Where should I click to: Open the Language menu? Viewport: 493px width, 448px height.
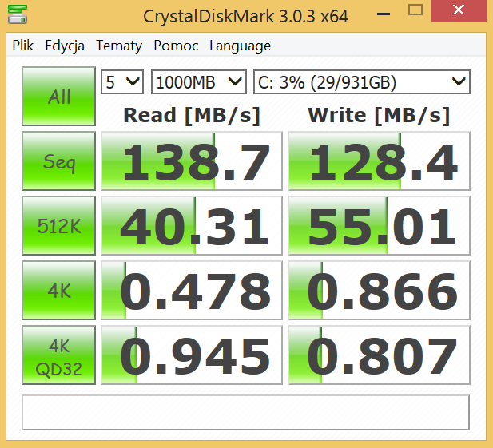tap(241, 46)
